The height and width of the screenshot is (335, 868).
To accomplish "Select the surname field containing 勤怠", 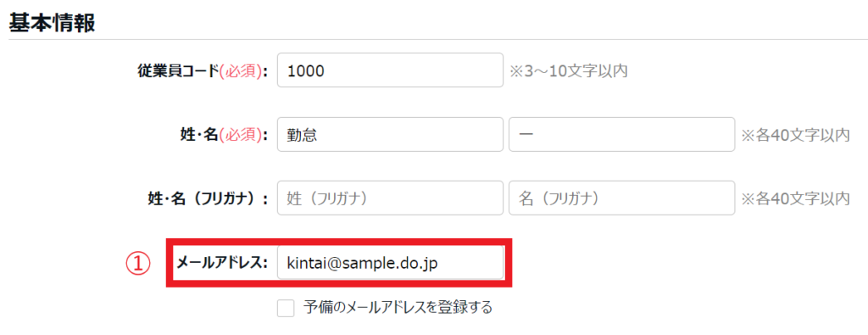I will click(390, 135).
